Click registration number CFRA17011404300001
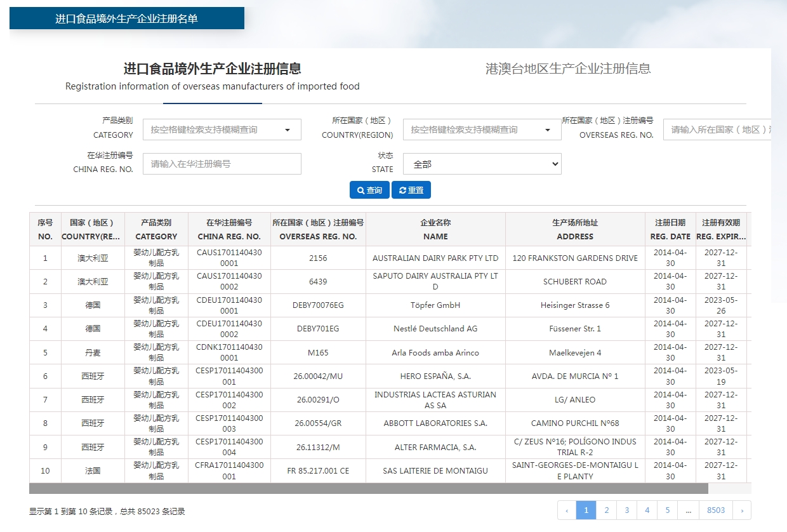 [229, 470]
